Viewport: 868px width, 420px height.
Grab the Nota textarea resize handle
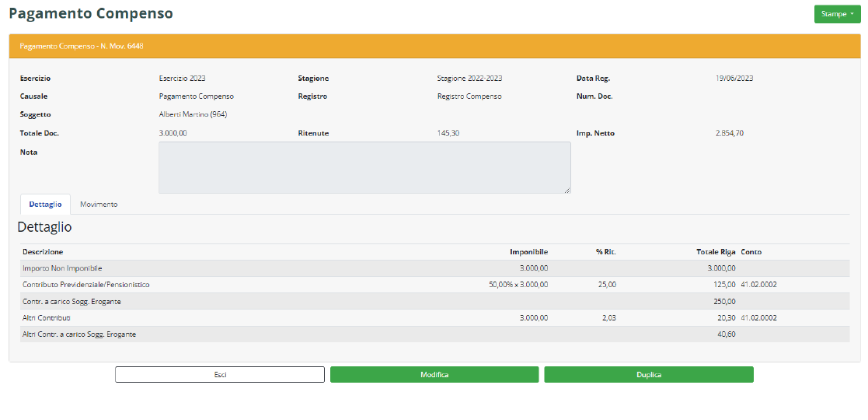[566, 189]
